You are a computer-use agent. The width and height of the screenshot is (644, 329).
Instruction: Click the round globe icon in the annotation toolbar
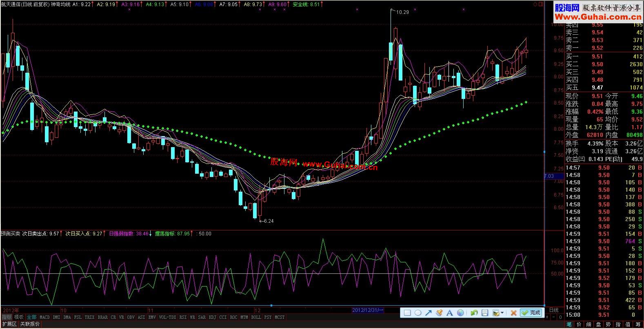460,313
